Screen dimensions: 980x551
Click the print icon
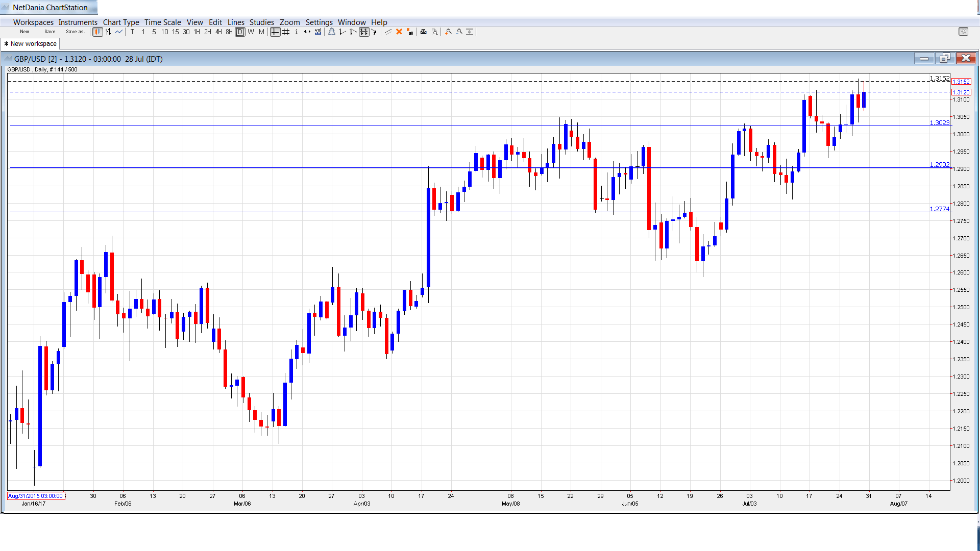pos(424,32)
